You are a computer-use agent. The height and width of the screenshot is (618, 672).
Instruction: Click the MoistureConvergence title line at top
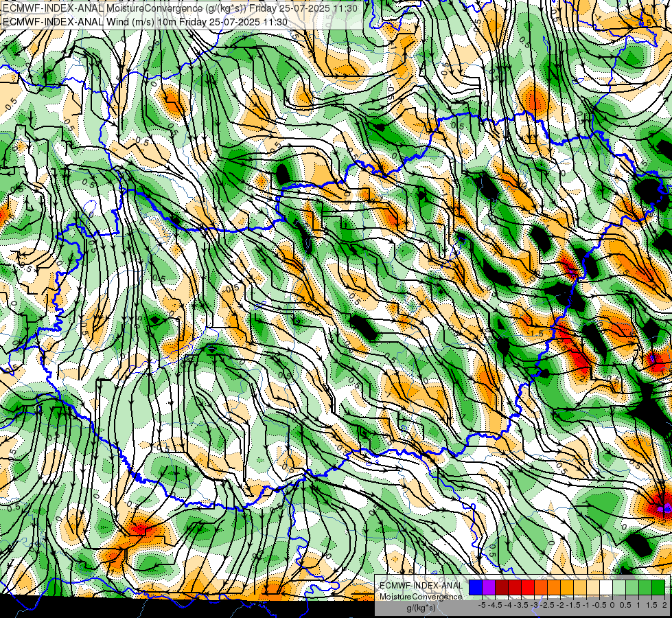pos(180,8)
